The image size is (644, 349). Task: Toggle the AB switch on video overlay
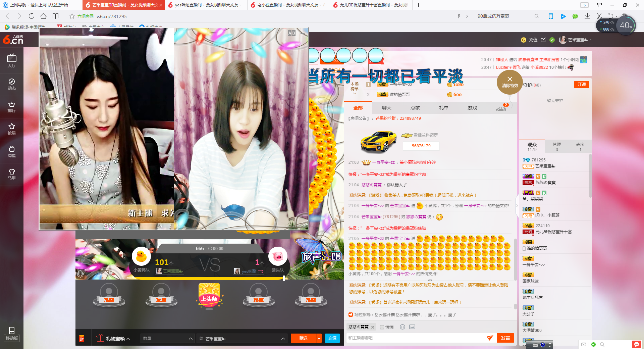292,33
